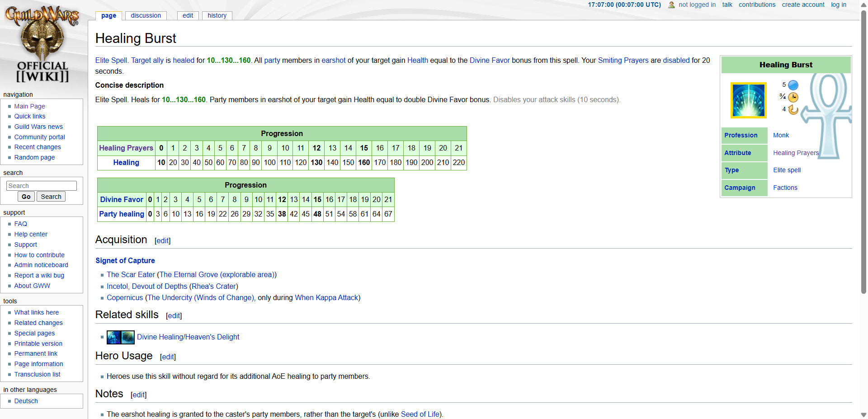This screenshot has height=419, width=868.
Task: Click the user avatar icon beside not logged in
Action: point(671,5)
